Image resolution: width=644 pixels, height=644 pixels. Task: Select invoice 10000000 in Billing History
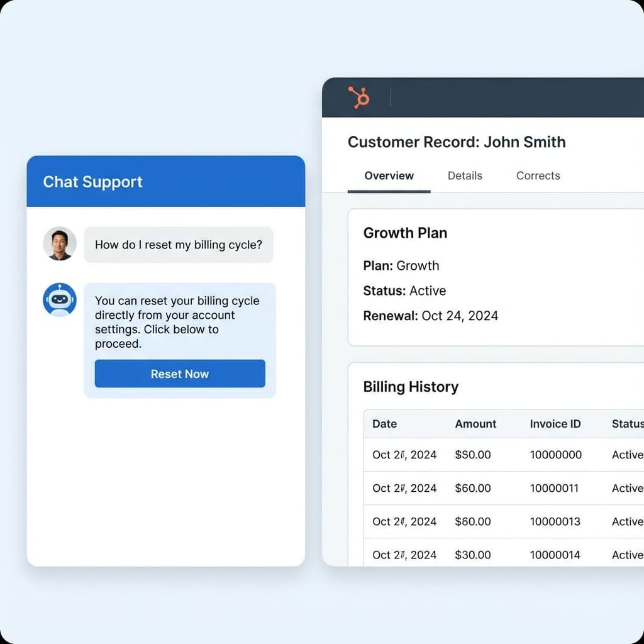[x=555, y=455]
